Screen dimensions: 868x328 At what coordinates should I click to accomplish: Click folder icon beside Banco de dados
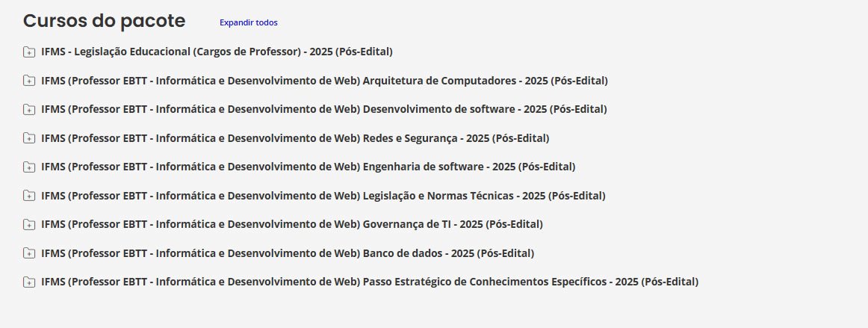[x=29, y=253]
